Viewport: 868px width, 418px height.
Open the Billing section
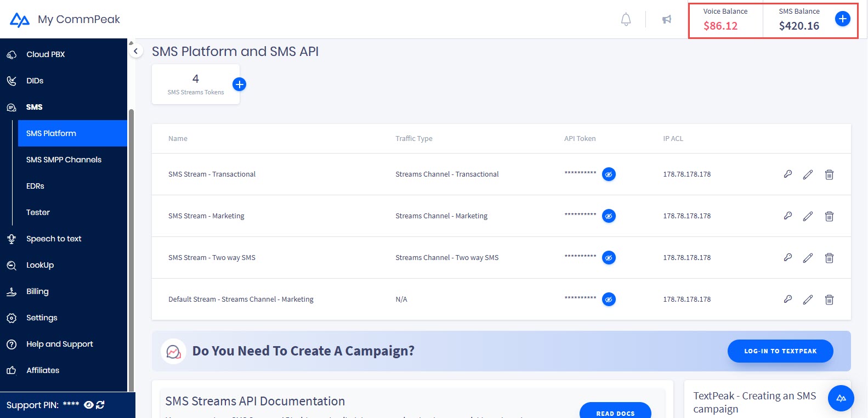pos(37,291)
